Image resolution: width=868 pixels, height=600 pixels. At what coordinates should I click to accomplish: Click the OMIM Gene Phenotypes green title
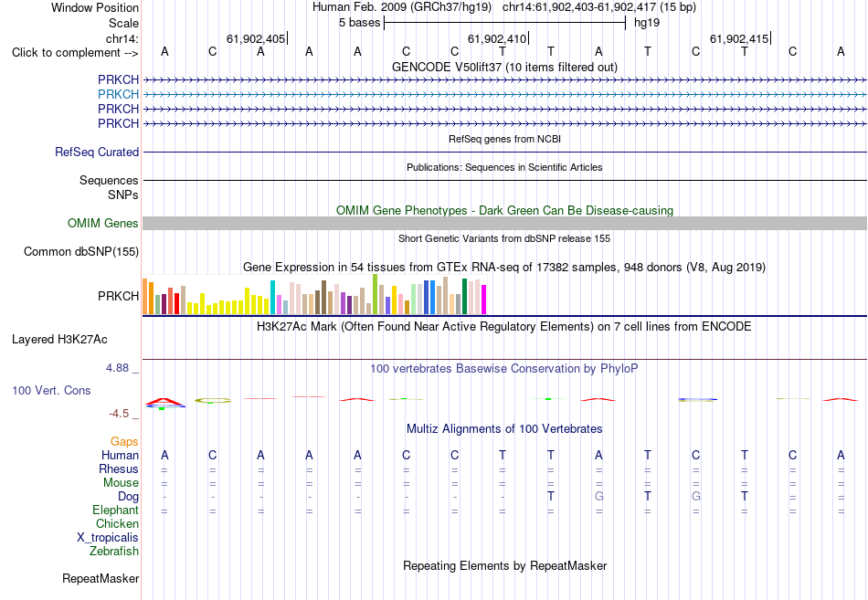505,210
